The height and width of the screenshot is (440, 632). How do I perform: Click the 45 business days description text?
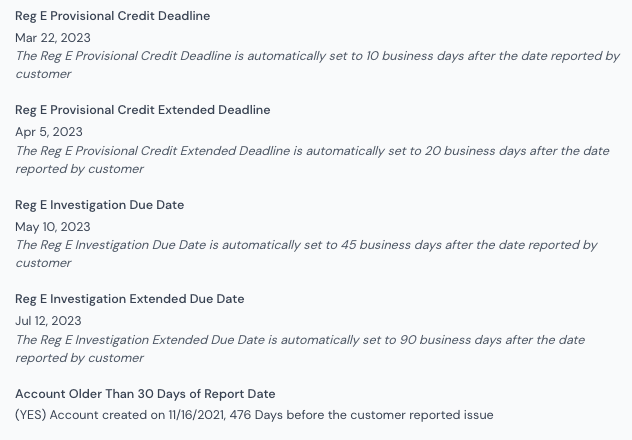[306, 254]
